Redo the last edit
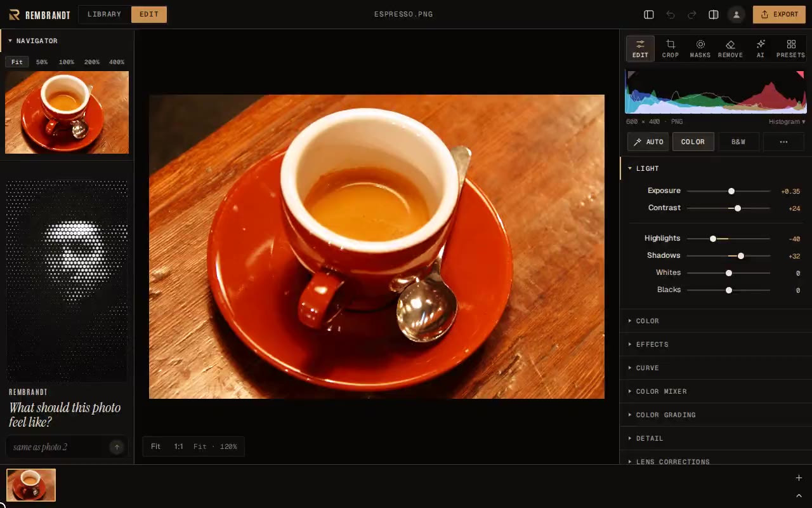Viewport: 812px width, 508px height. point(692,15)
